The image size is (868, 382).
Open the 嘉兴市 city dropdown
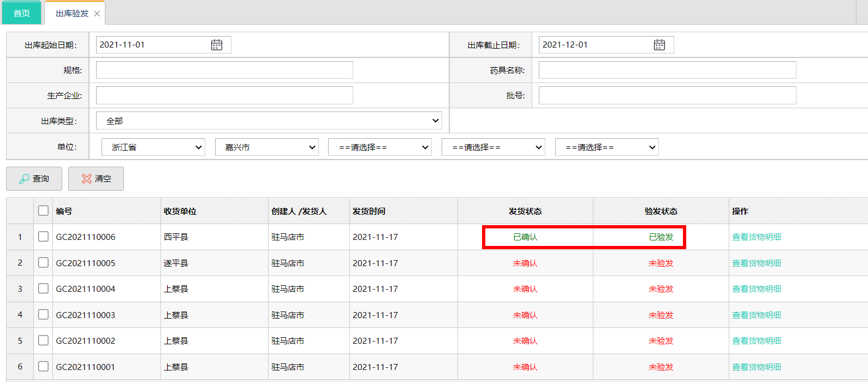click(x=267, y=147)
